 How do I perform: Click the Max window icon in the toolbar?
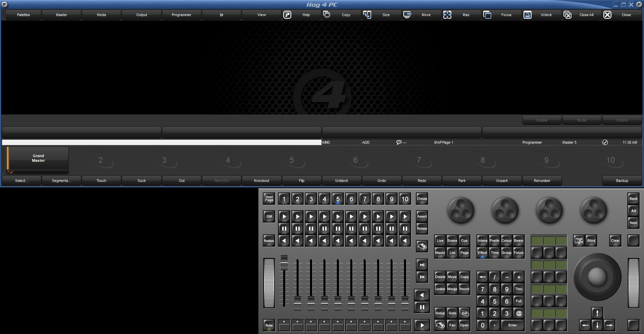click(447, 15)
